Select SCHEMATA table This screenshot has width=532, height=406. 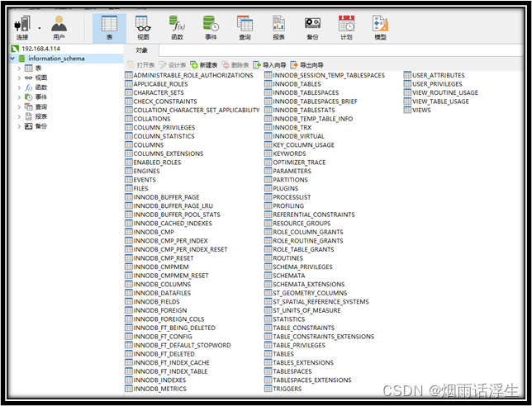coord(285,276)
